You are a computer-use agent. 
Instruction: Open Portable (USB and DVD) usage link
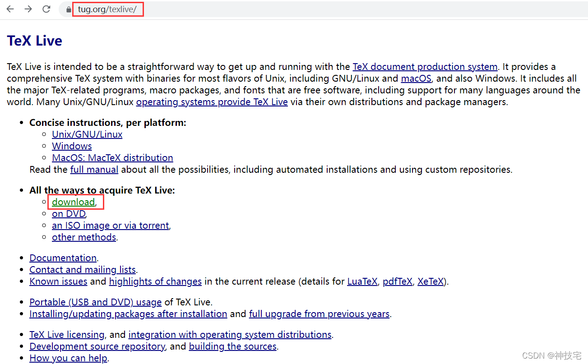coord(95,302)
